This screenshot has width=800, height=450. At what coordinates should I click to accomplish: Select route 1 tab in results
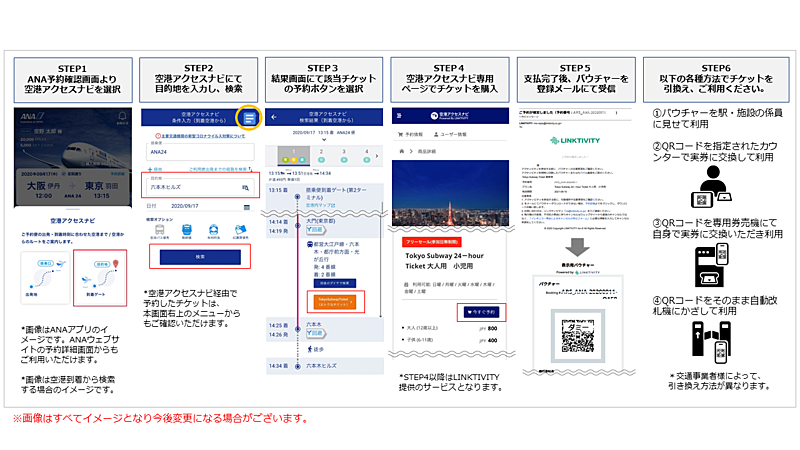click(x=293, y=156)
